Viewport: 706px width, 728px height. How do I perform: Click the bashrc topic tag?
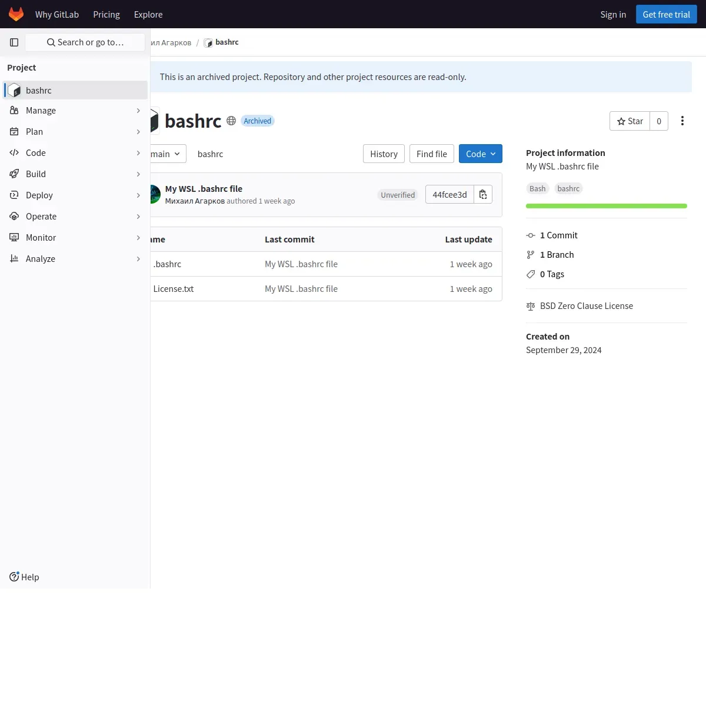[568, 188]
